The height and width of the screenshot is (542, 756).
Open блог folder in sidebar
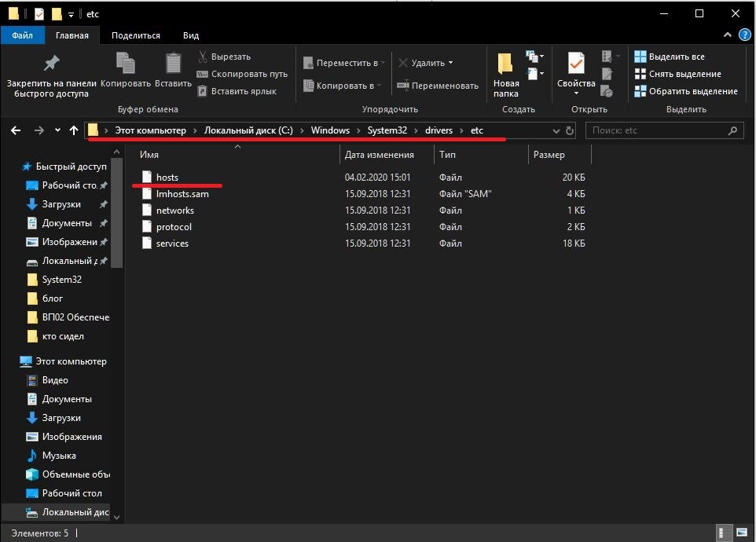[x=46, y=298]
